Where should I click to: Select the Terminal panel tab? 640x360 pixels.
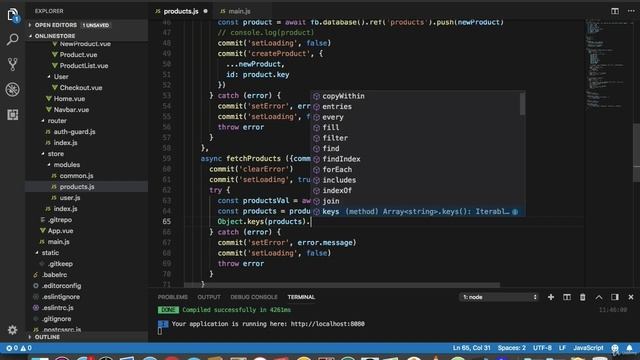301,297
